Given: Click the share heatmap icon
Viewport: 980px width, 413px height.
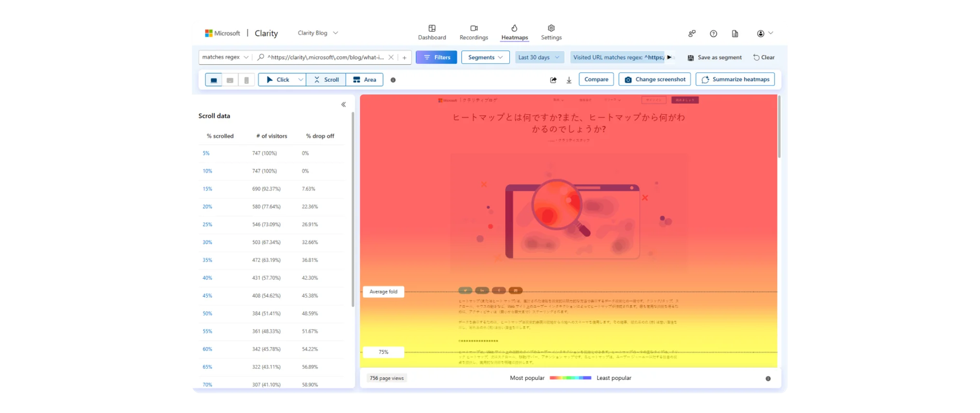Looking at the screenshot, I should (553, 80).
